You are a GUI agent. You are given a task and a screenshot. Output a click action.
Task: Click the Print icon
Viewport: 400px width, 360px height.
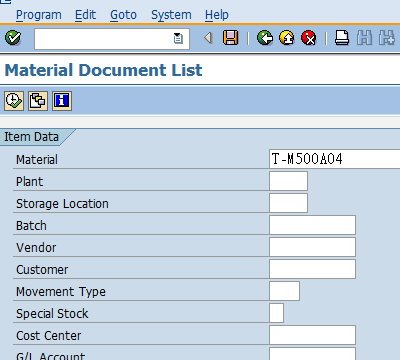pos(342,38)
